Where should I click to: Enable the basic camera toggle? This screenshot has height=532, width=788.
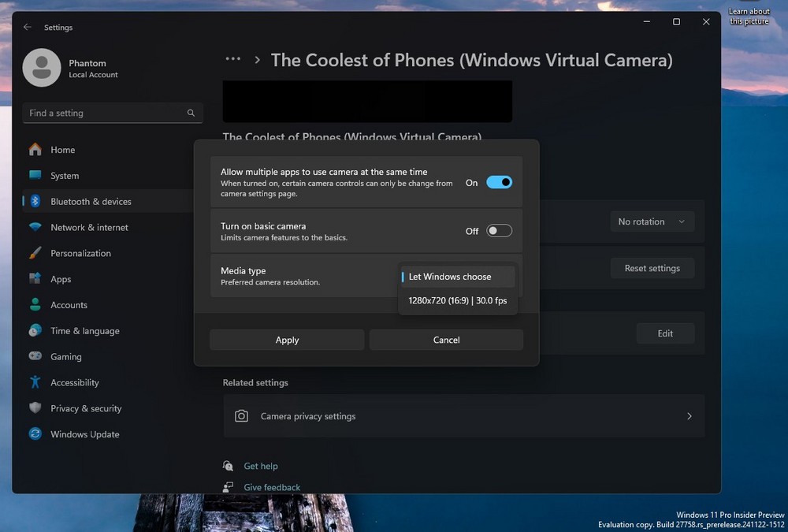pos(499,231)
